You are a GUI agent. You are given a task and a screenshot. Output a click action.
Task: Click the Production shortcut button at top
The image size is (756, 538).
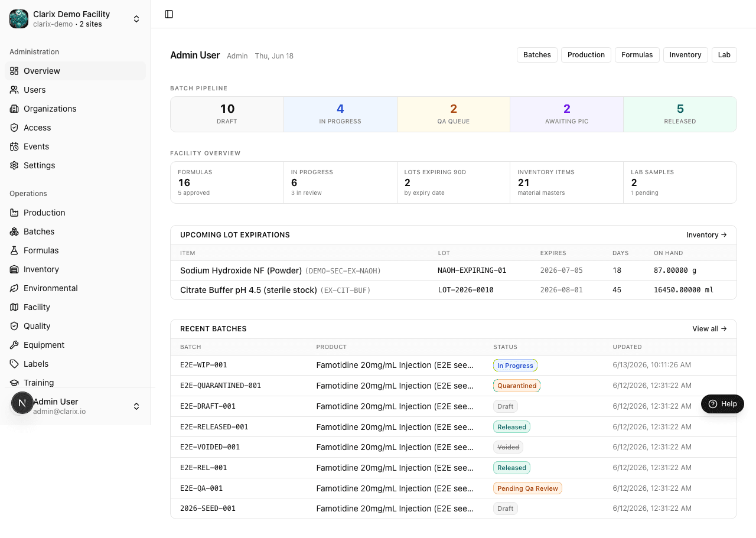pyautogui.click(x=586, y=55)
